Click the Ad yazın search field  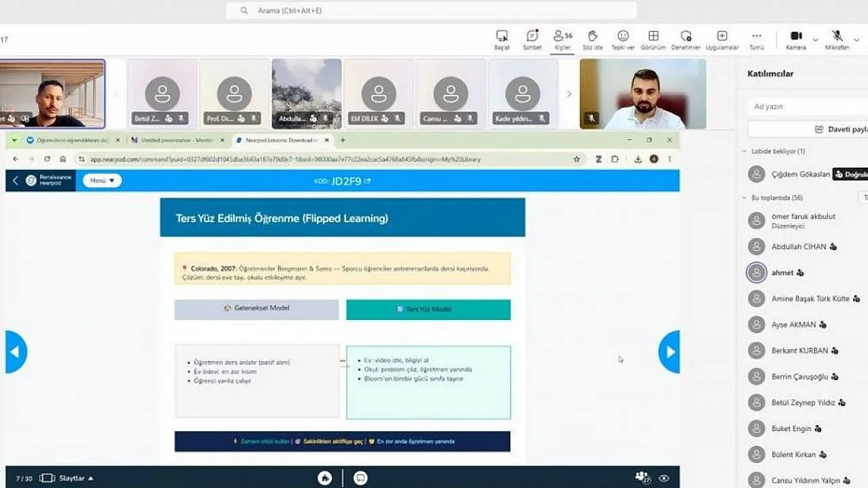click(808, 106)
